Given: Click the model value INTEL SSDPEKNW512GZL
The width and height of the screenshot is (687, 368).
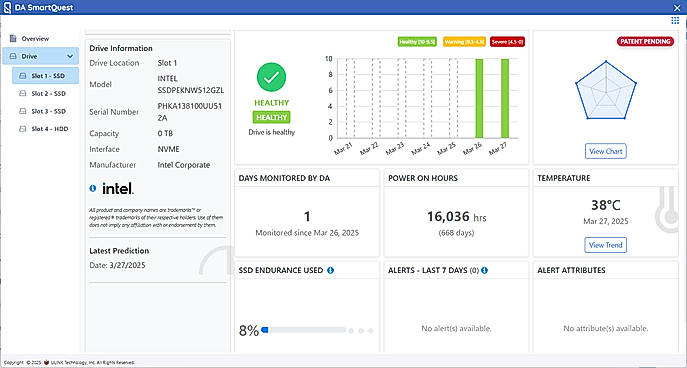Looking at the screenshot, I should point(191,85).
